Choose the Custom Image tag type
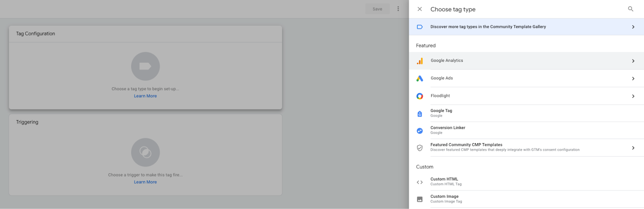 click(526, 199)
